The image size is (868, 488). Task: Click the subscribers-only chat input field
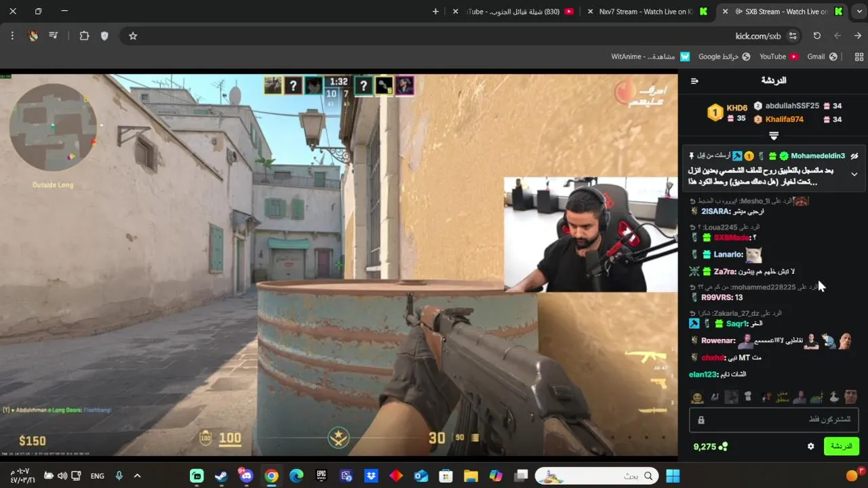774,420
